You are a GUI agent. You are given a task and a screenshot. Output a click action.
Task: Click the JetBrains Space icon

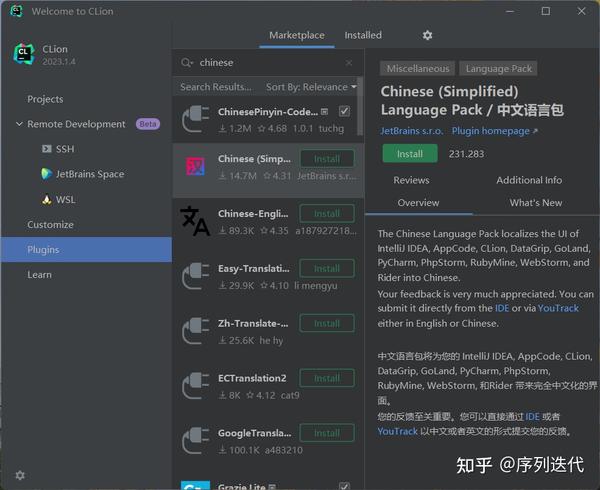(x=47, y=174)
